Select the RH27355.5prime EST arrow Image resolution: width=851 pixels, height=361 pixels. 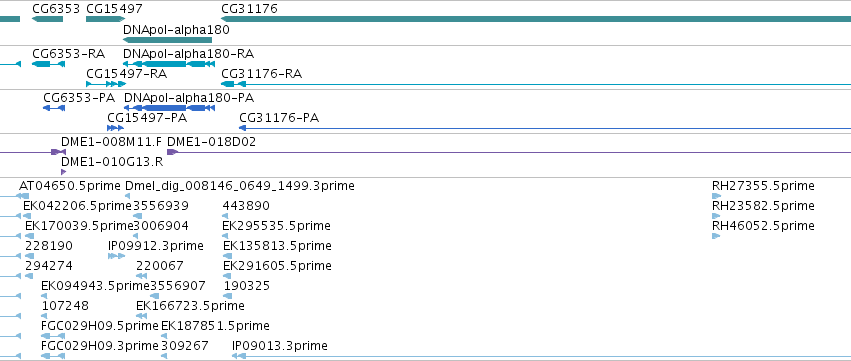[x=716, y=196]
